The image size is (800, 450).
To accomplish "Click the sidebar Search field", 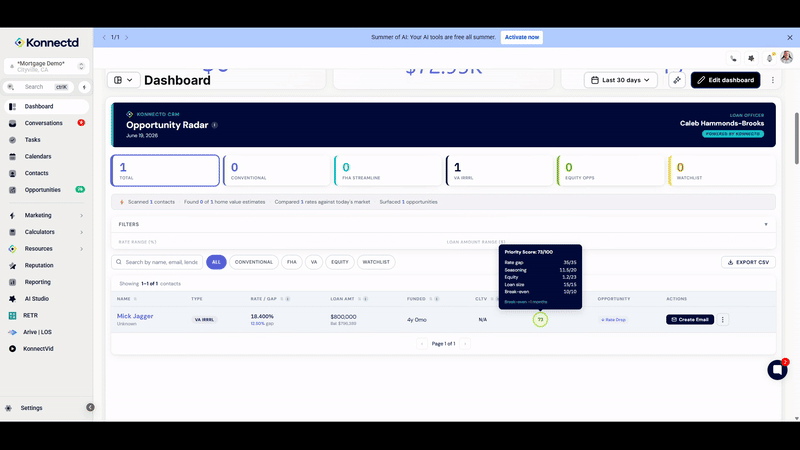I will (x=39, y=87).
